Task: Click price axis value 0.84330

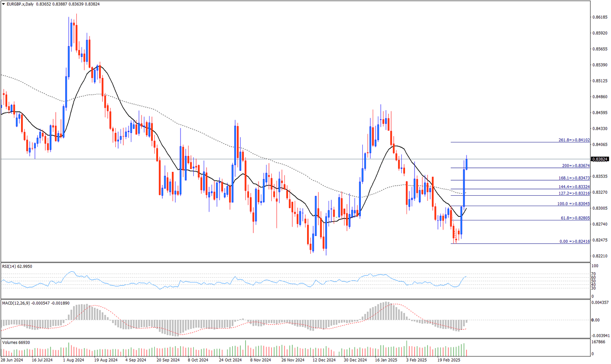Action: point(600,128)
